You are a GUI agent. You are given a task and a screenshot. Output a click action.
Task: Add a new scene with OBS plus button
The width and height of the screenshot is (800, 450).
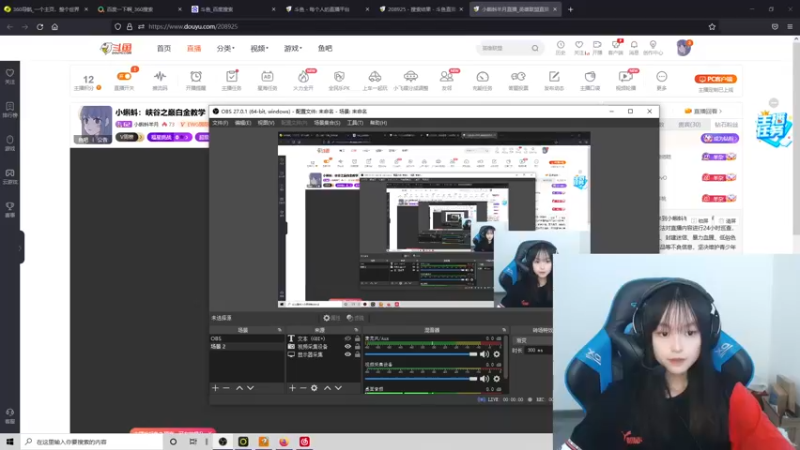(x=215, y=388)
